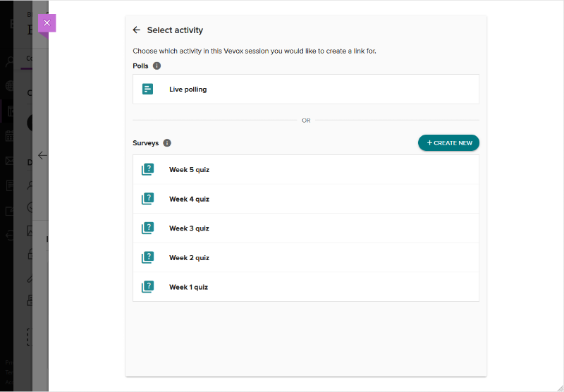
Task: Go back using the Select activity arrow
Action: click(137, 30)
